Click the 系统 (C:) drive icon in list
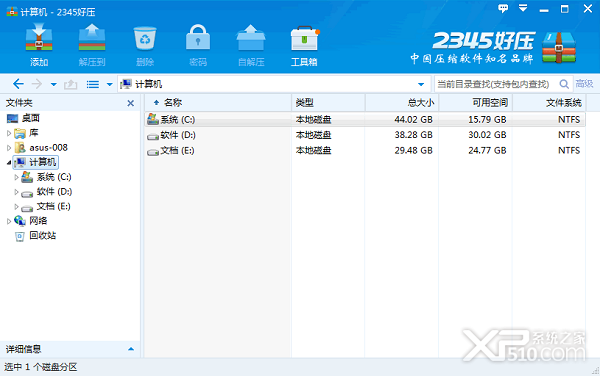 (x=153, y=119)
